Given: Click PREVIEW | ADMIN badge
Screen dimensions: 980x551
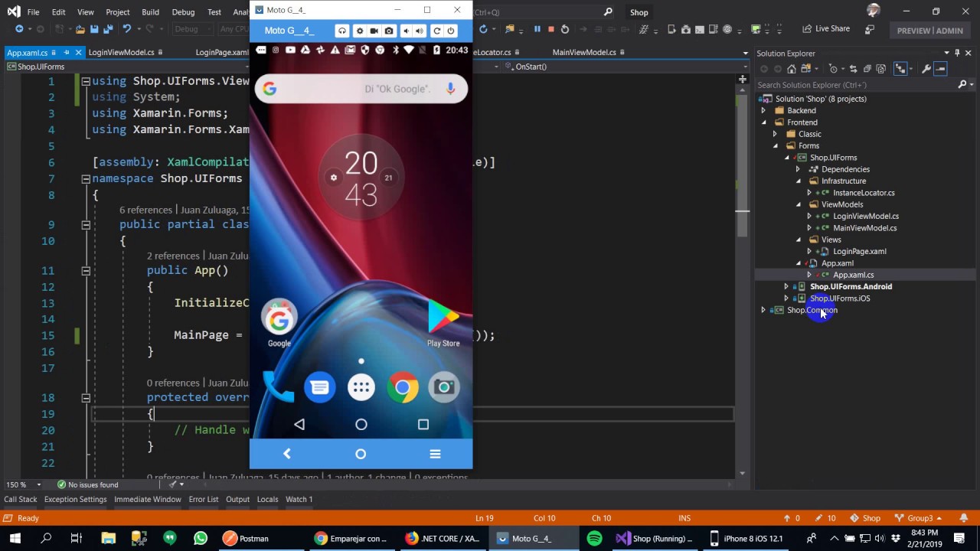Looking at the screenshot, I should coord(929,31).
